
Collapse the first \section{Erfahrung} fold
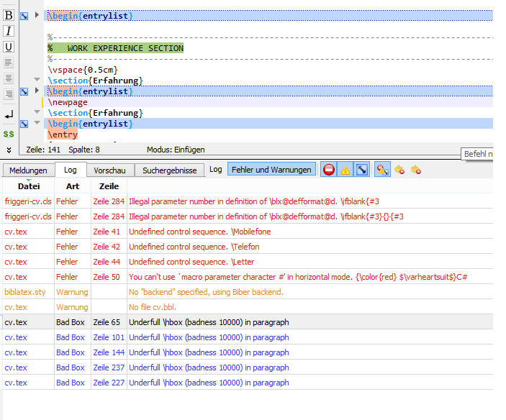click(x=37, y=79)
